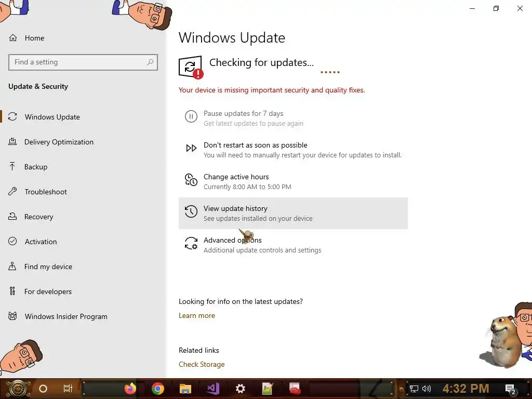Open the red toolbox app on taskbar
Image resolution: width=532 pixels, height=399 pixels.
[x=295, y=389]
